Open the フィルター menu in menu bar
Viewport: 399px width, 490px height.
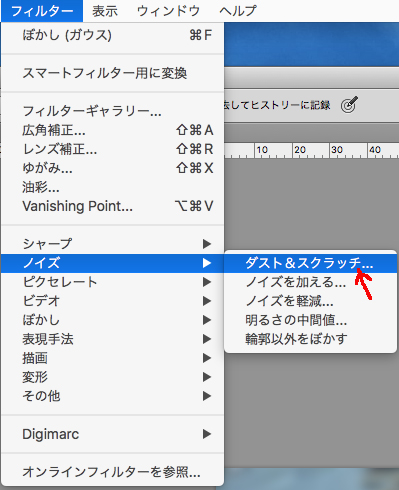(x=42, y=11)
